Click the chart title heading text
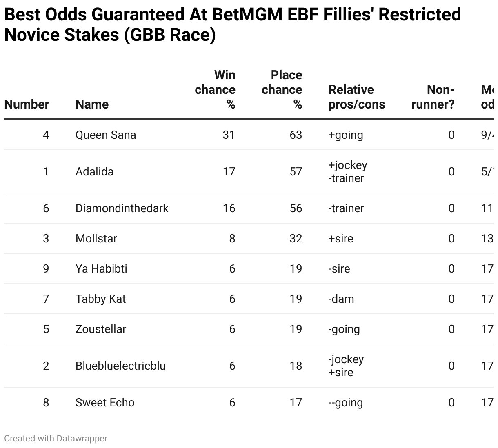 pos(233,25)
